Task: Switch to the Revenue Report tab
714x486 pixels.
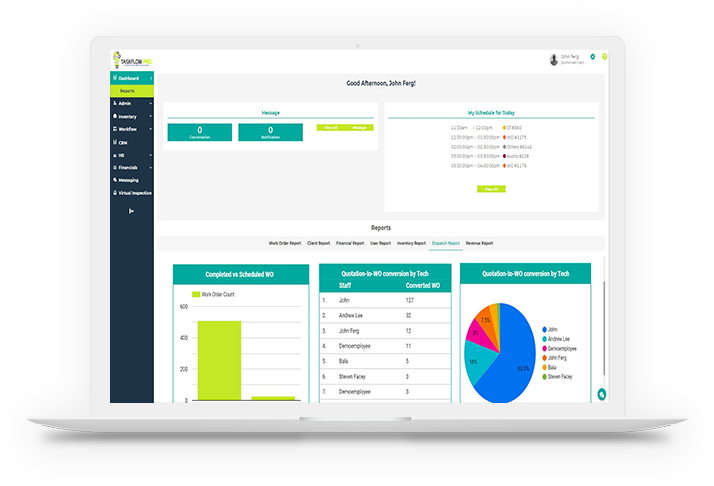Action: pyautogui.click(x=479, y=243)
